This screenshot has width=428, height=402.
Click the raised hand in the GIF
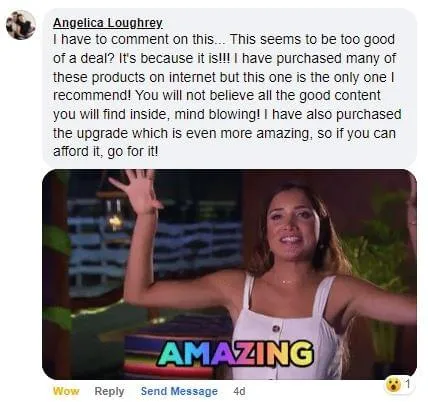(136, 190)
